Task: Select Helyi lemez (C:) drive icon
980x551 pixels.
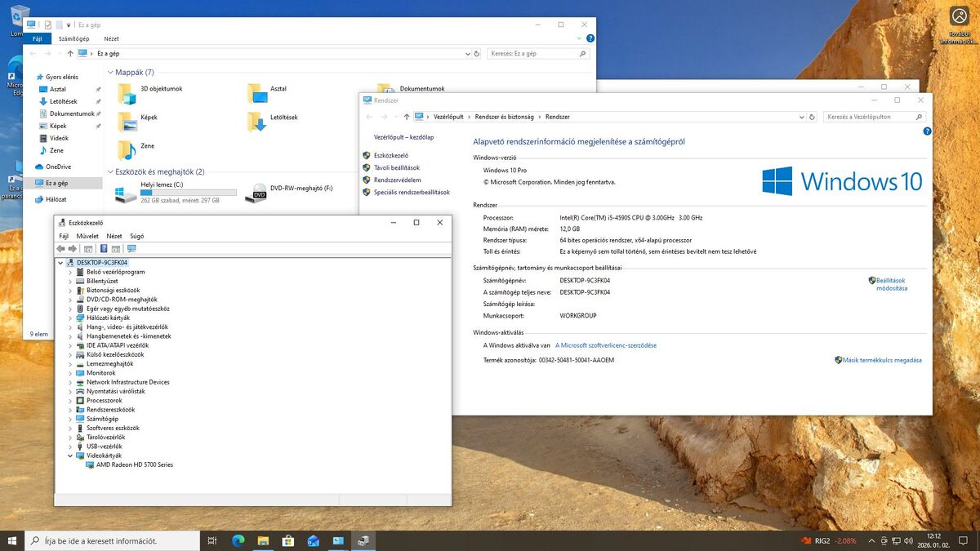Action: (x=127, y=194)
